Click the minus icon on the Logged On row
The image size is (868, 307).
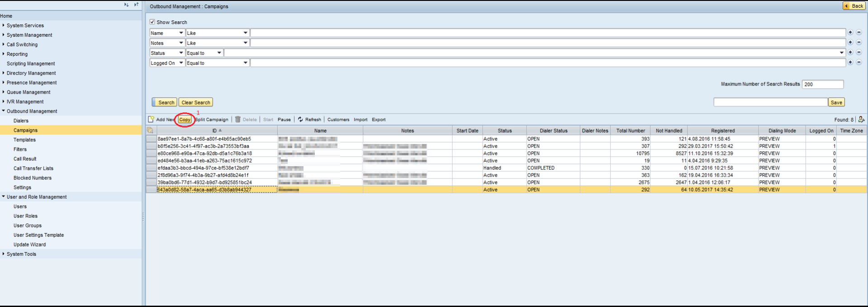tap(859, 62)
